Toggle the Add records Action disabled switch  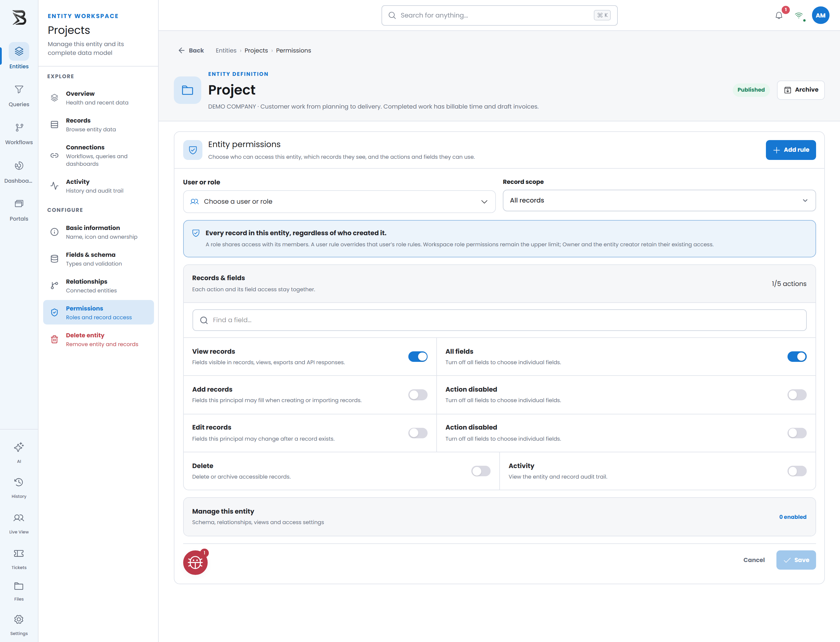click(797, 395)
